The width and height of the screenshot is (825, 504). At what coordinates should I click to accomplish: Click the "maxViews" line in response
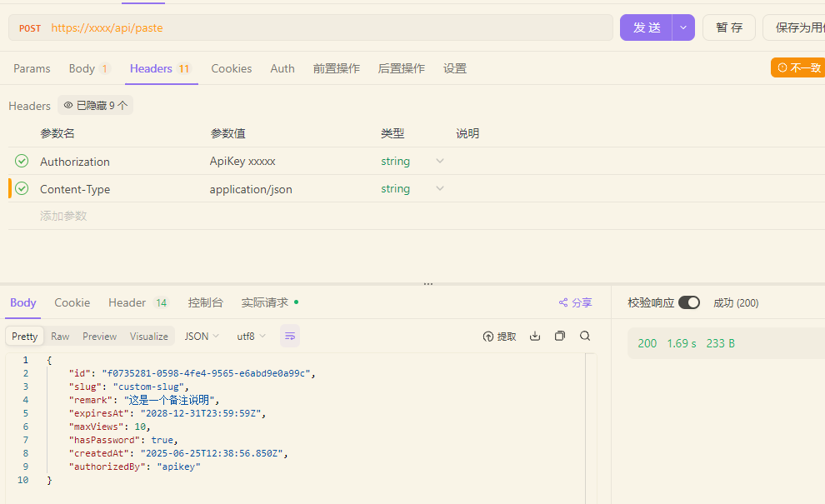tap(109, 427)
